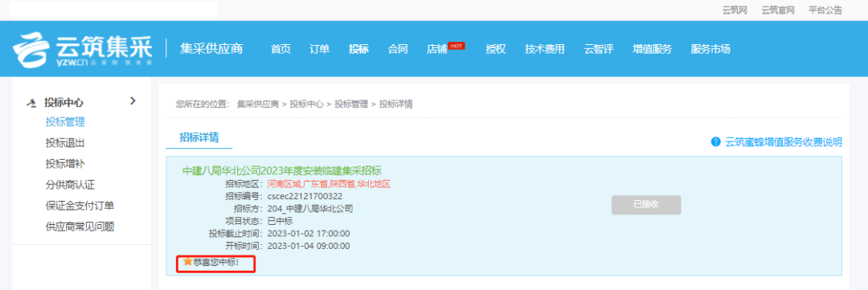Screen dimensions: 868x290
Task: Click 平台公告 link at top right
Action: tap(825, 10)
